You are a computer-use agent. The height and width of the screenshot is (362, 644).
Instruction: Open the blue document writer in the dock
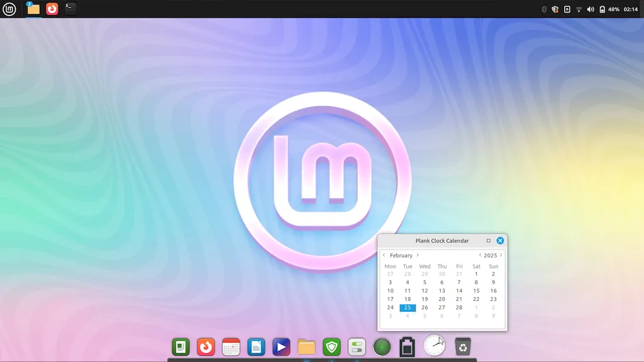pos(257,347)
